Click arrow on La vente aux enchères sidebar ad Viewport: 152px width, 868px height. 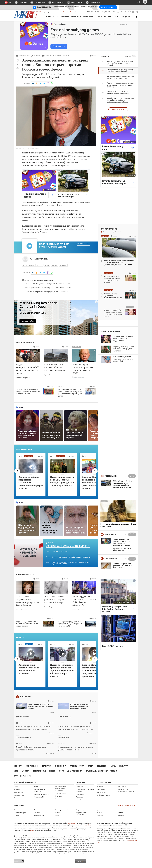tap(132, 182)
